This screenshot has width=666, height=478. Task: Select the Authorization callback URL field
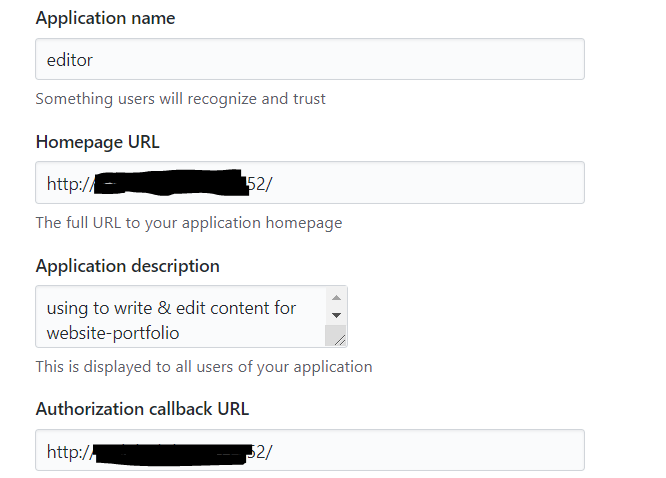(310, 450)
